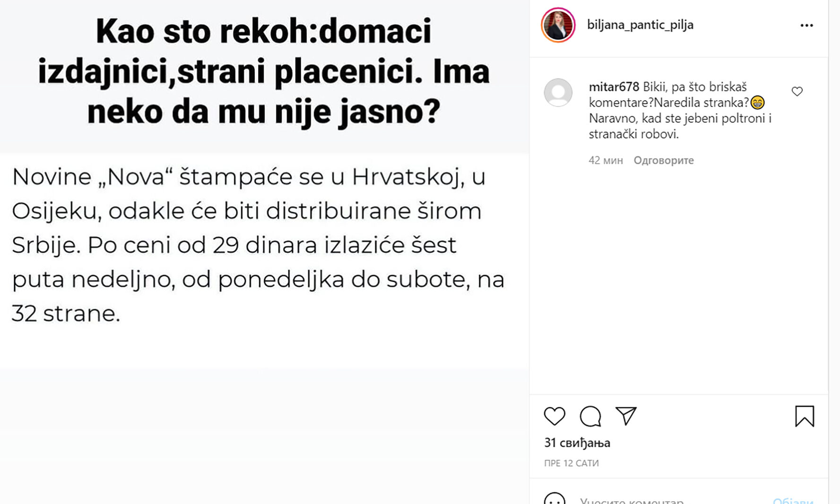
Task: Click the comment speech bubble icon
Action: point(590,416)
